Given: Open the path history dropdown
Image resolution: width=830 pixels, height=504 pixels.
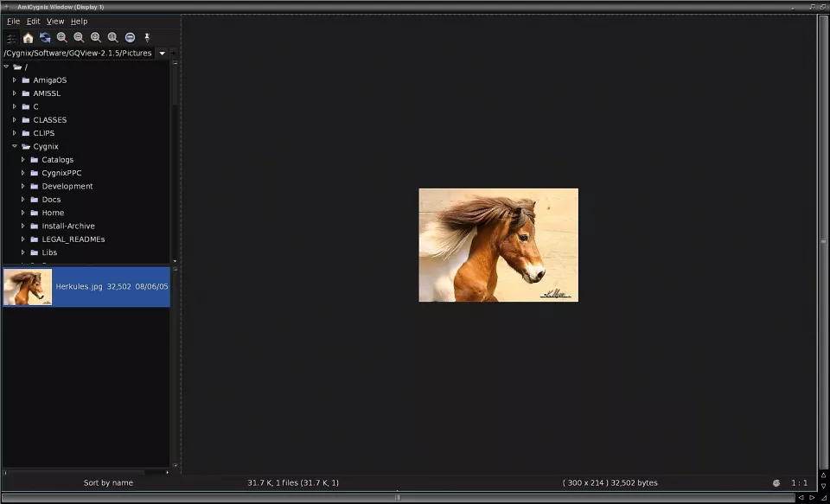Looking at the screenshot, I should point(163,54).
